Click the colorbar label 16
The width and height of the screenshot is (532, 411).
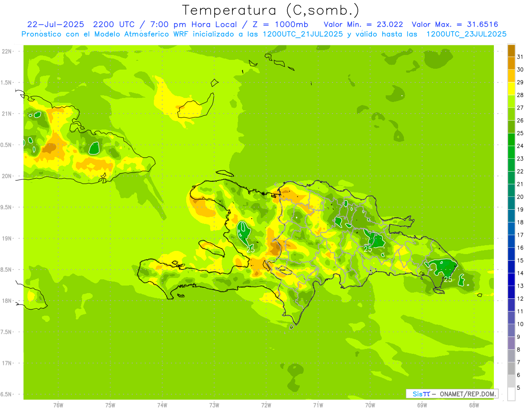tap(520, 248)
